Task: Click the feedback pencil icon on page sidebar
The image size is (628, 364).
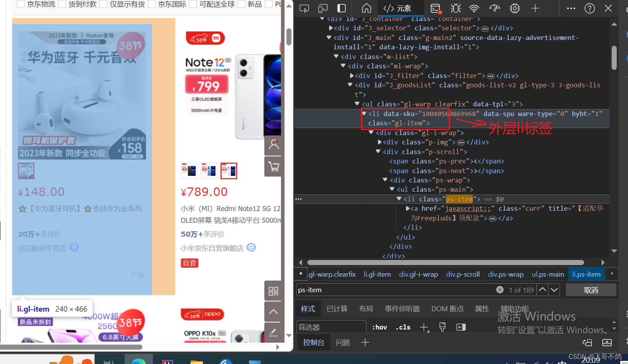Action: tap(273, 333)
